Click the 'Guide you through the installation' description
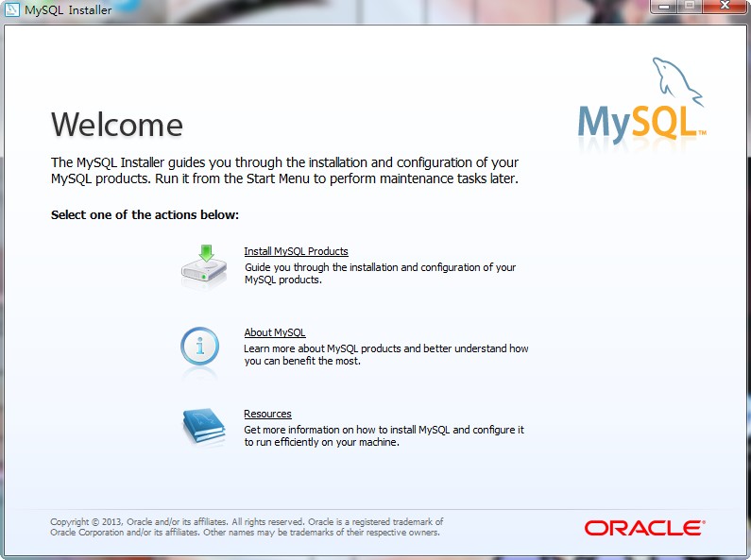 pos(380,273)
